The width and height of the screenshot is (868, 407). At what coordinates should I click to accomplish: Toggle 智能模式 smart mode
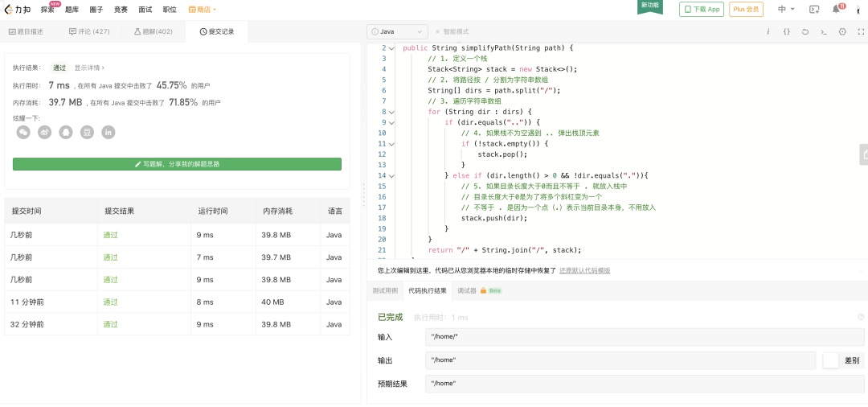coord(452,31)
